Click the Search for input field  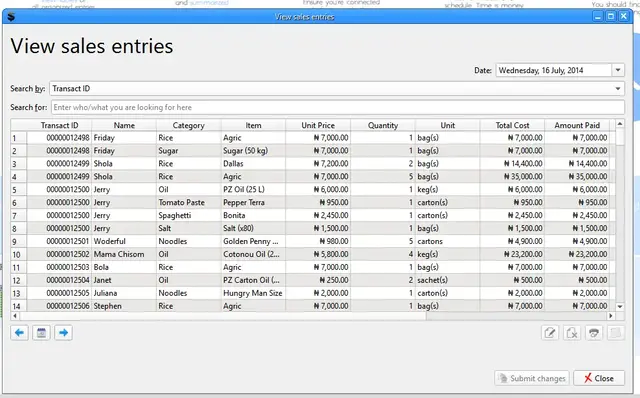tap(338, 107)
